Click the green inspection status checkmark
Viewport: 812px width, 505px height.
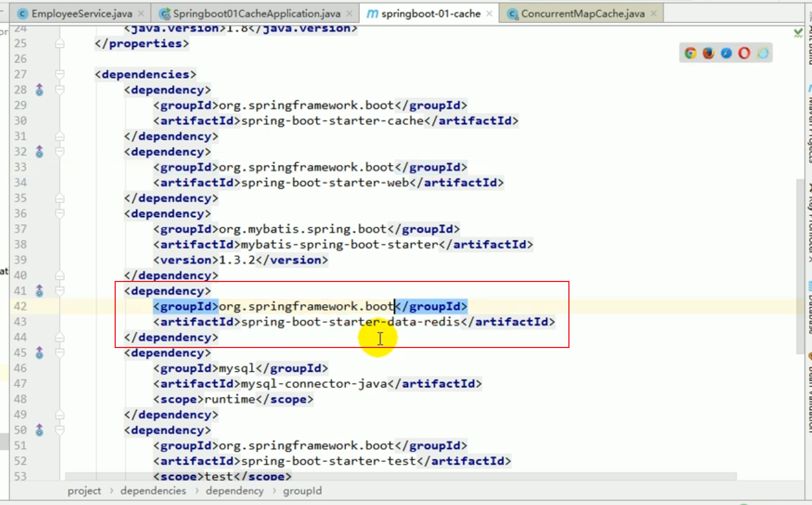click(x=798, y=33)
